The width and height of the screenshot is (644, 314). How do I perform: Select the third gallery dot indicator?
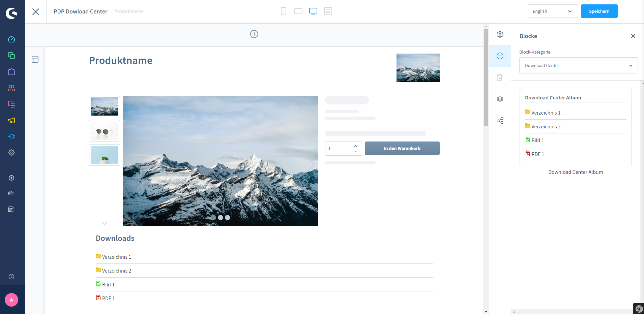(x=228, y=218)
